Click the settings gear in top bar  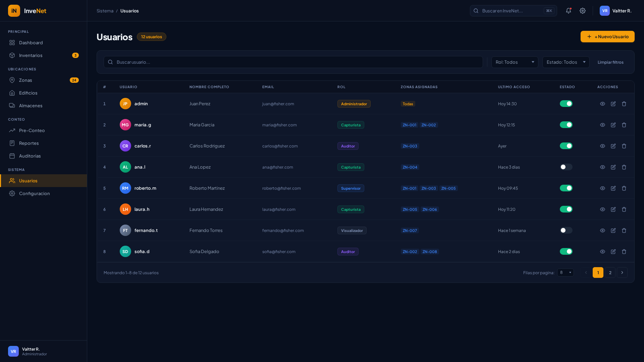pyautogui.click(x=583, y=11)
